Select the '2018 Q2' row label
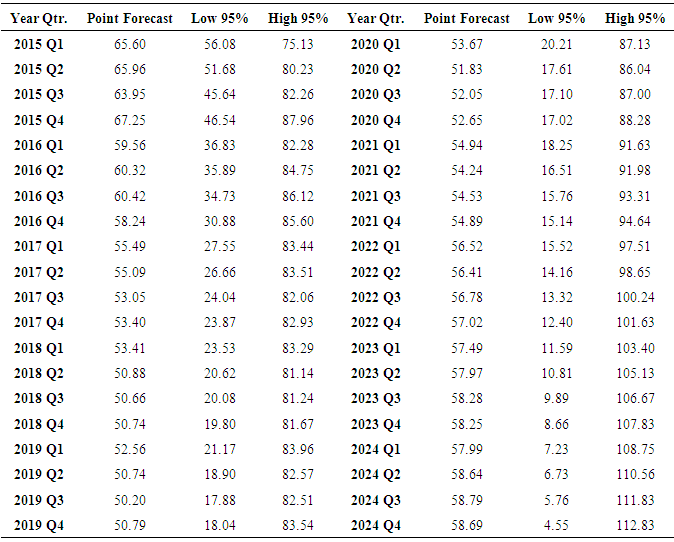This screenshot has width=674, height=542. coord(39,373)
